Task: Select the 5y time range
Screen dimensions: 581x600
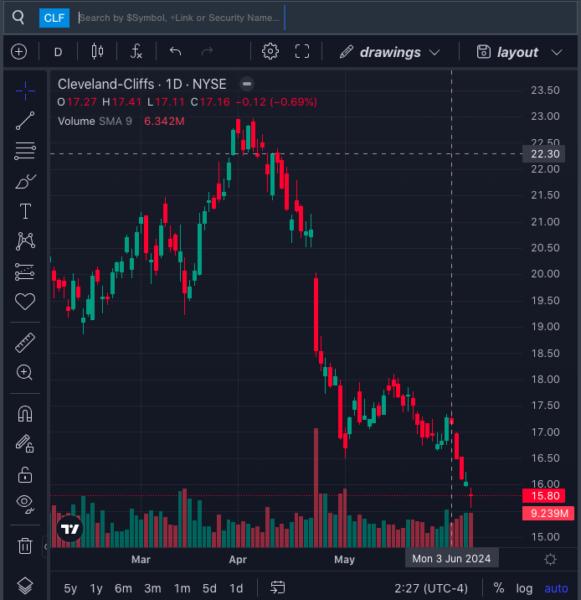Action: click(x=70, y=588)
